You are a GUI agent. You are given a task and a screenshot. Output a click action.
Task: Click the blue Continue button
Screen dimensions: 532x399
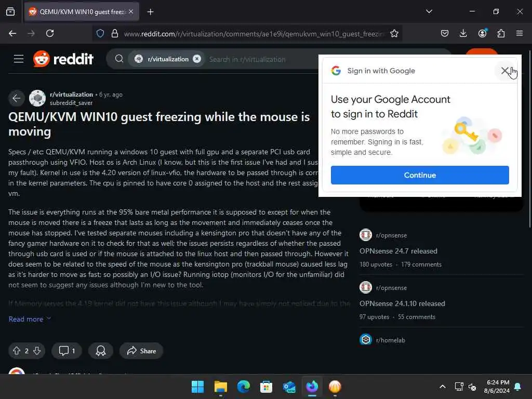(420, 175)
